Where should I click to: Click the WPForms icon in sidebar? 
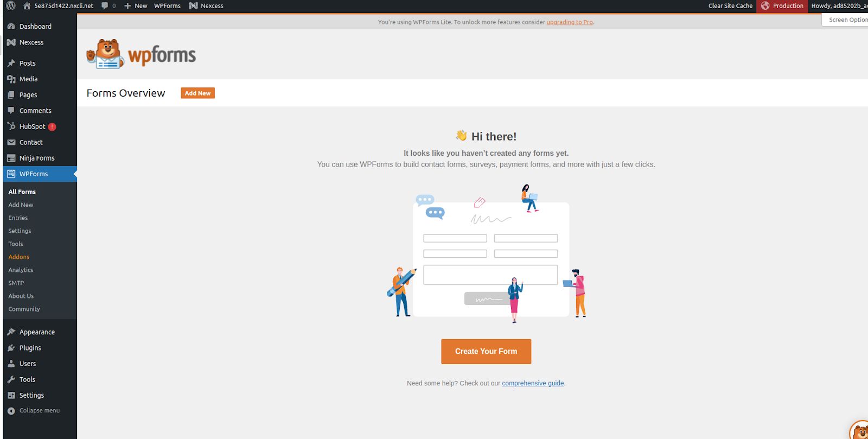pyautogui.click(x=11, y=174)
